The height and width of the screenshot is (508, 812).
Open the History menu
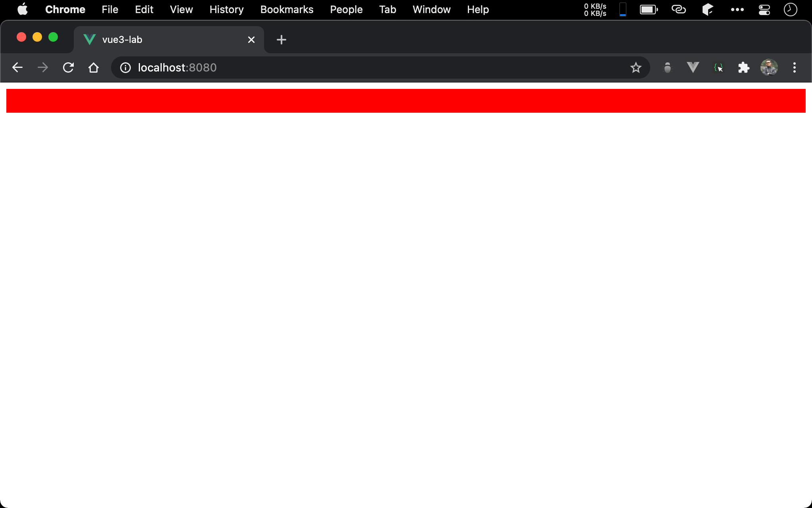pyautogui.click(x=226, y=10)
